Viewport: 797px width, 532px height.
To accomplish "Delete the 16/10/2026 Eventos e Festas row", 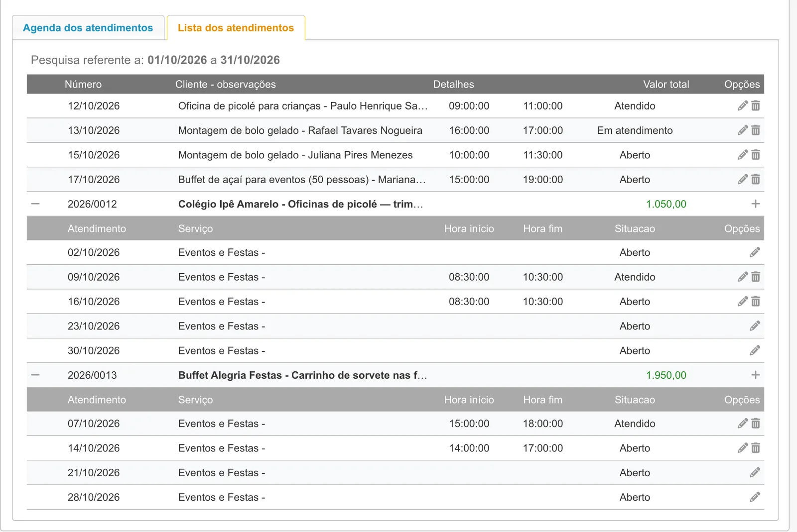I will coord(756,301).
